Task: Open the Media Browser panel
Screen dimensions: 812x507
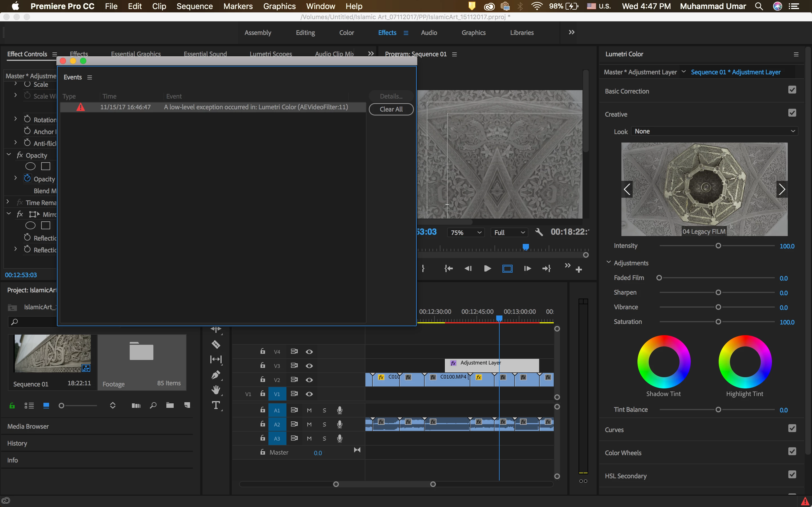Action: [x=28, y=426]
